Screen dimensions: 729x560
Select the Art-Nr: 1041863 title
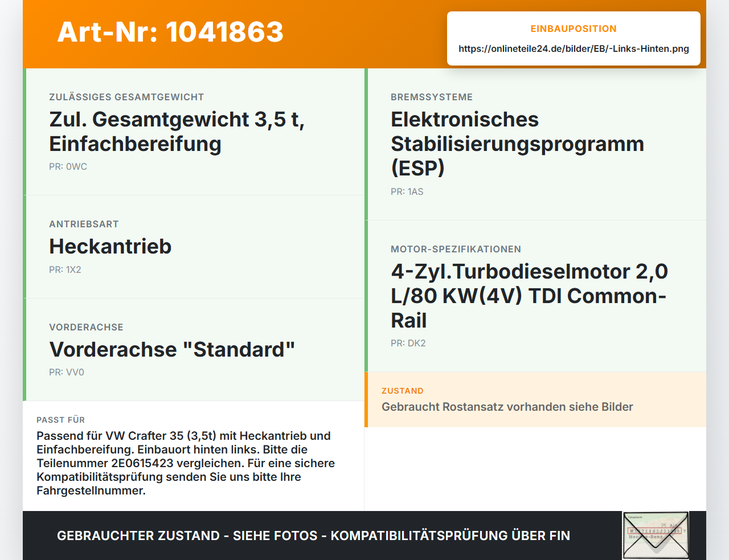[170, 32]
